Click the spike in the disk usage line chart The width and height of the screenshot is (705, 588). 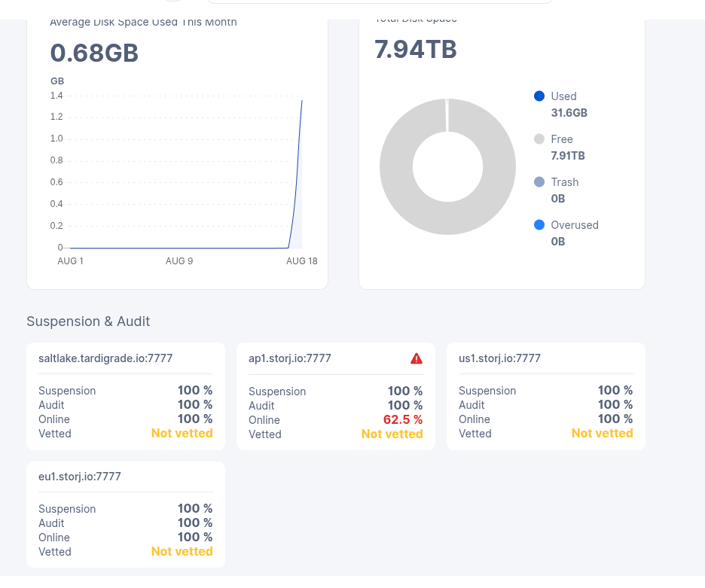click(299, 151)
